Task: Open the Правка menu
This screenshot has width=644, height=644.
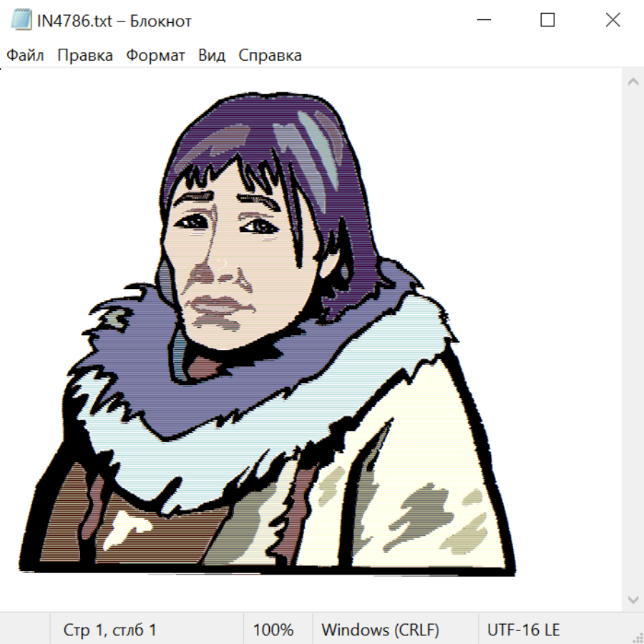Action: click(84, 56)
